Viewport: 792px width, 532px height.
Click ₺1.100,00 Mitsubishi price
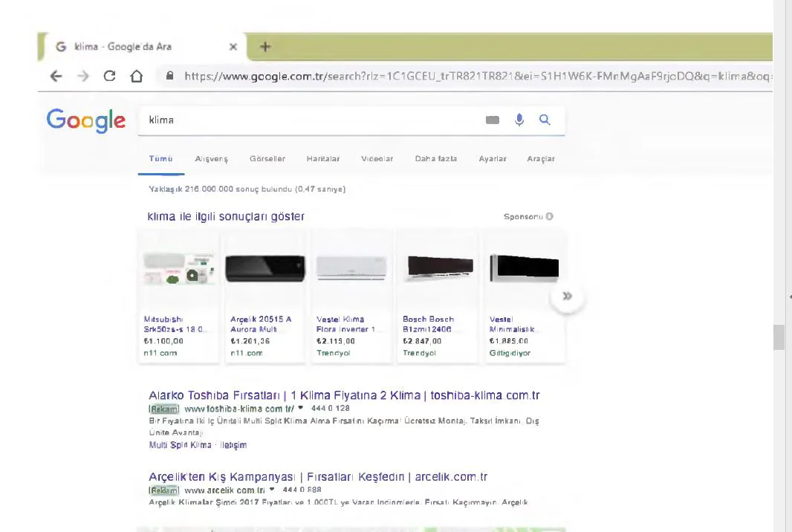point(163,341)
